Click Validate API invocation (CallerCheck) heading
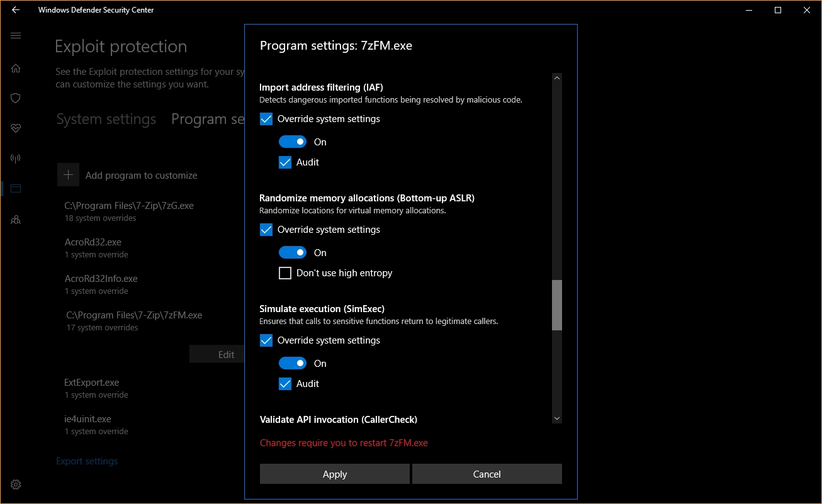 pos(339,420)
